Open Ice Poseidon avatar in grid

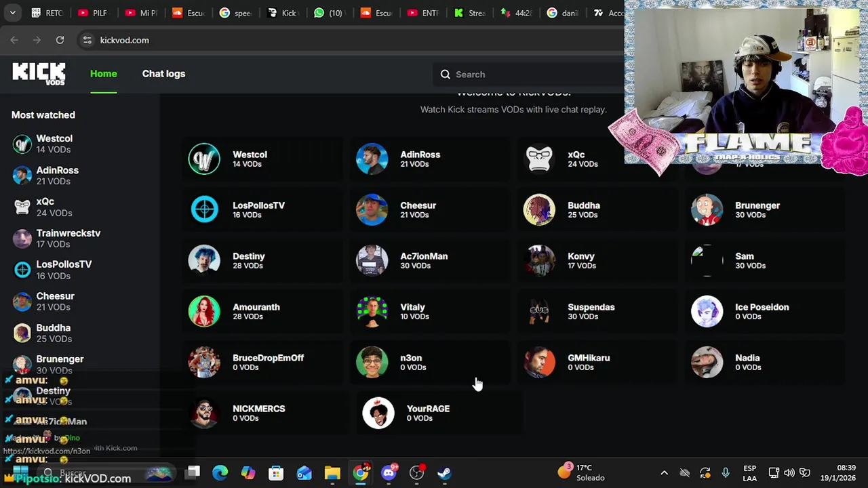point(707,311)
